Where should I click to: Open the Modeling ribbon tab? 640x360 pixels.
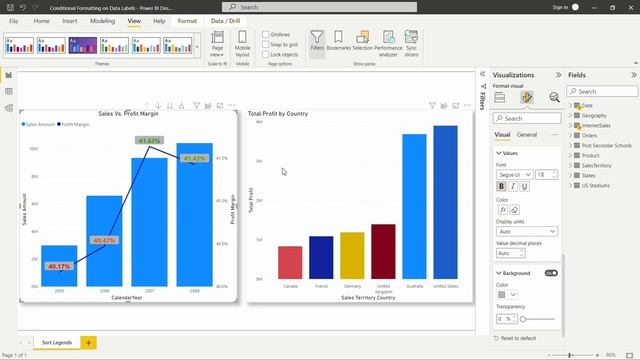click(102, 21)
